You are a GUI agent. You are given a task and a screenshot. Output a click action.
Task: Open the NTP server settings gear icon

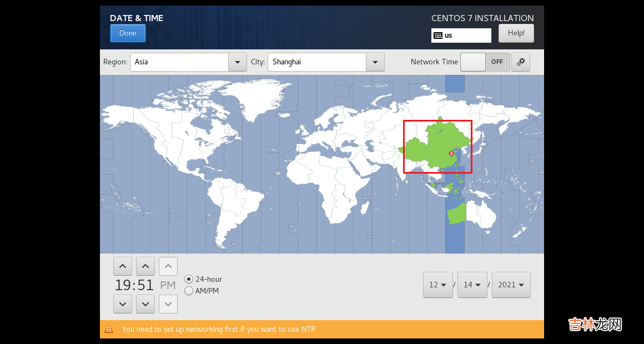tap(521, 62)
